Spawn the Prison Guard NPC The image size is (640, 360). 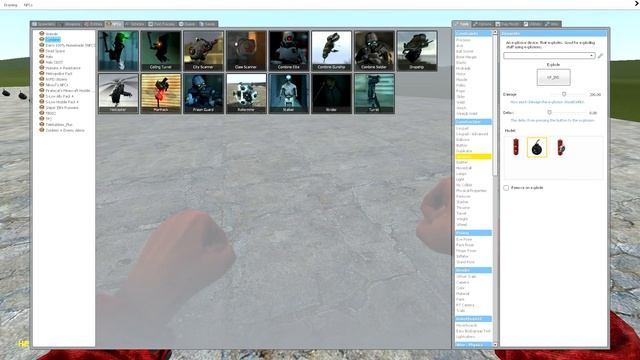pos(203,93)
